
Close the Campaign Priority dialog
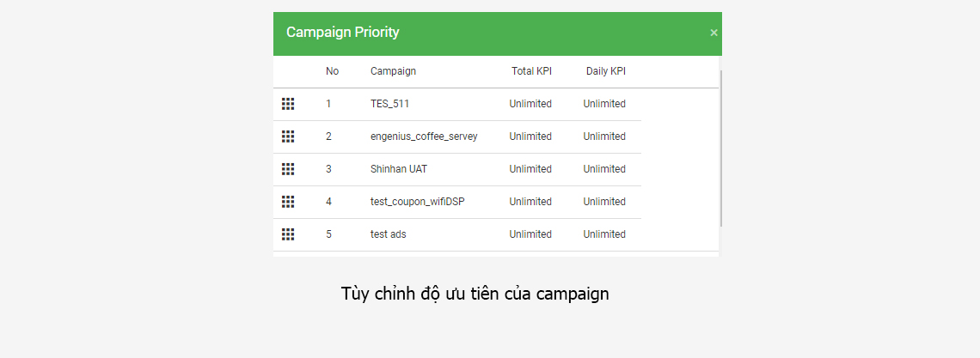(714, 33)
